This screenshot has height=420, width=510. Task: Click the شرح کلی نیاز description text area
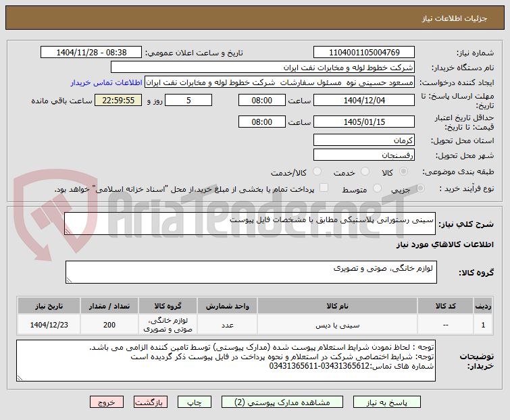point(250,224)
